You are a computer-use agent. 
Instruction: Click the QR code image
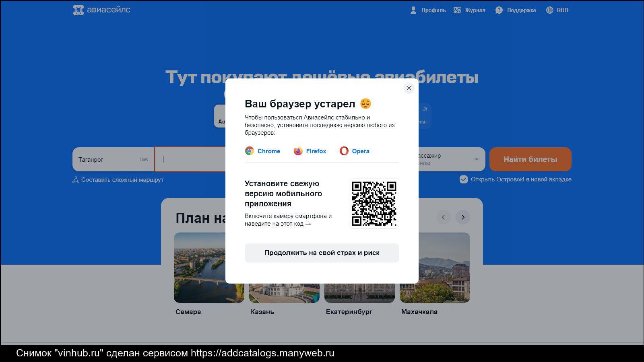(x=374, y=204)
